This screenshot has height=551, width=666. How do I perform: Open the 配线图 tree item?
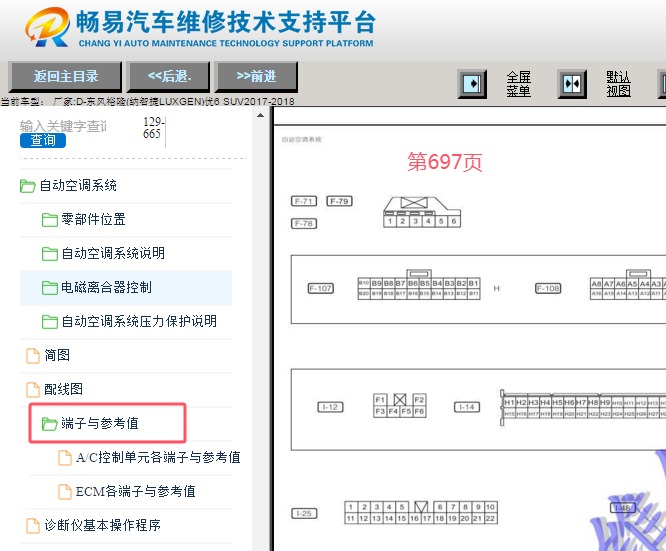coord(63,390)
